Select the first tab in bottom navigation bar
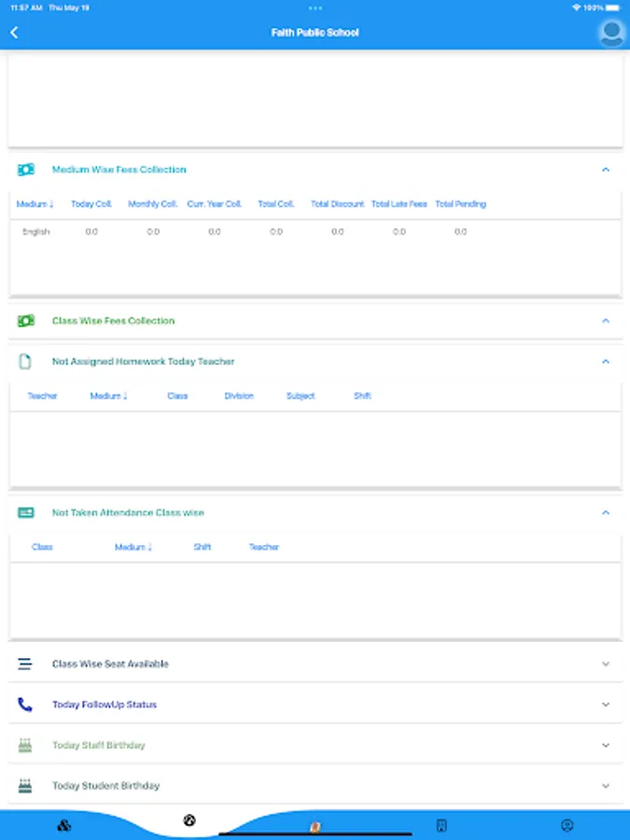This screenshot has width=630, height=840. pyautogui.click(x=64, y=825)
